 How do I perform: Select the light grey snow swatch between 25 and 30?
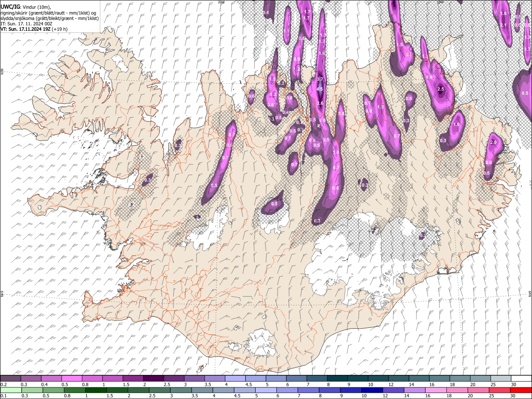pyautogui.click(x=501, y=378)
